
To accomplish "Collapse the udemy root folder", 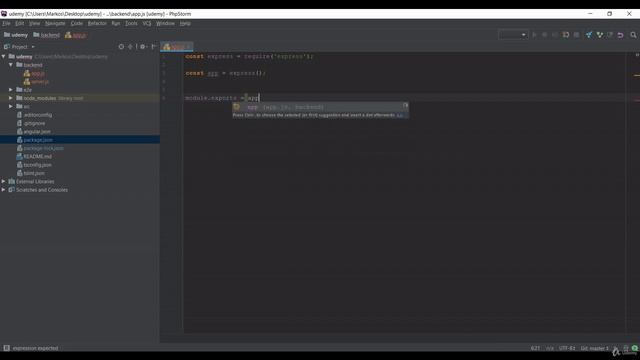I will point(4,56).
